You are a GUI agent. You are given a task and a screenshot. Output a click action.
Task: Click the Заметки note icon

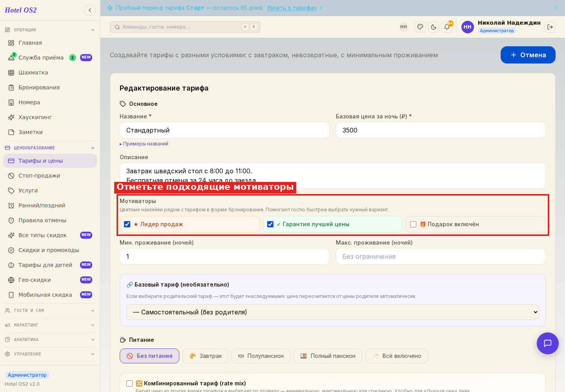pos(11,132)
